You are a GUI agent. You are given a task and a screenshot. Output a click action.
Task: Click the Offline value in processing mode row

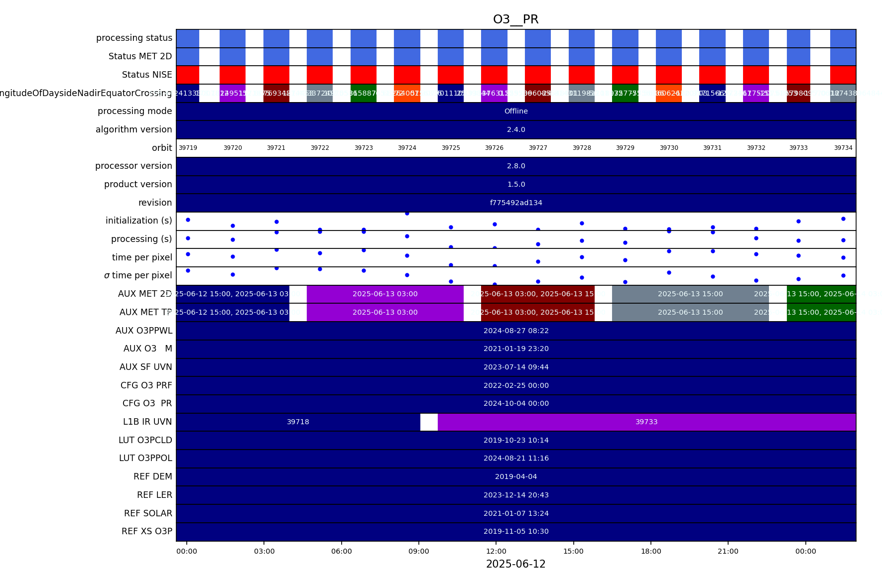coord(515,111)
